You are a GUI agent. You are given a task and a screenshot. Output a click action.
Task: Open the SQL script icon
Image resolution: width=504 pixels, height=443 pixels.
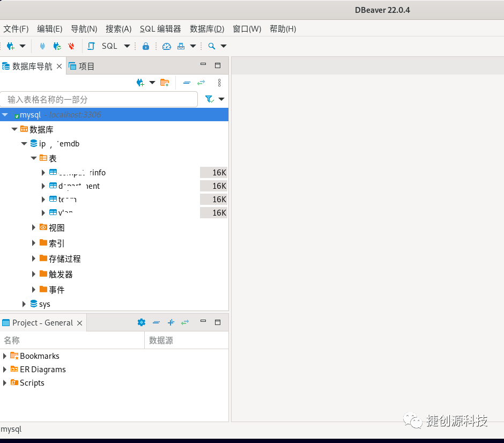coord(91,46)
